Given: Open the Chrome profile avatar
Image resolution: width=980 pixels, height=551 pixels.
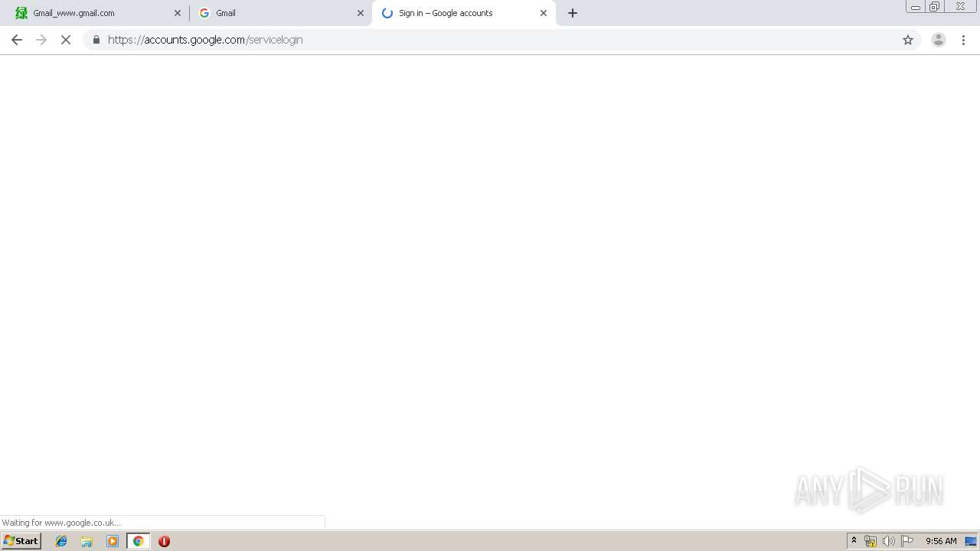Looking at the screenshot, I should (x=939, y=40).
